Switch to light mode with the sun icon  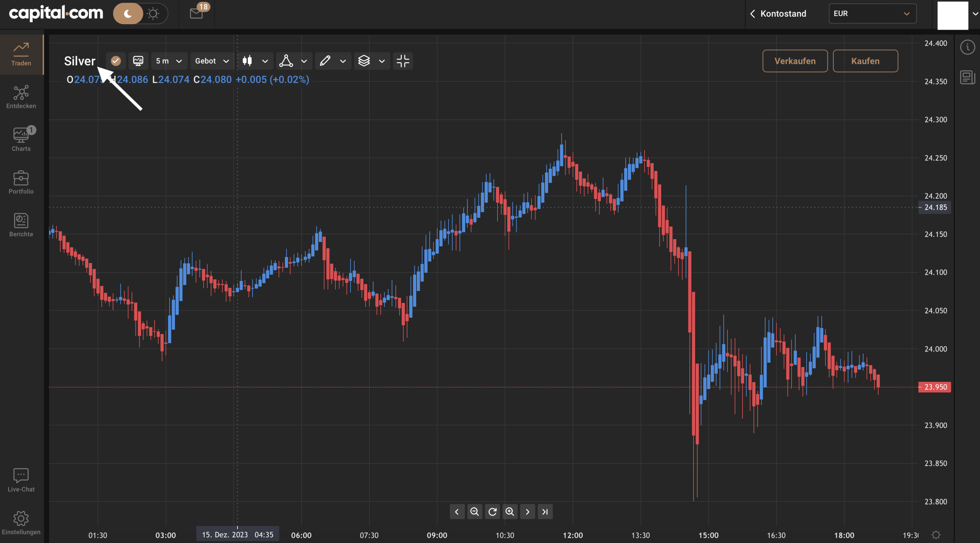(153, 14)
